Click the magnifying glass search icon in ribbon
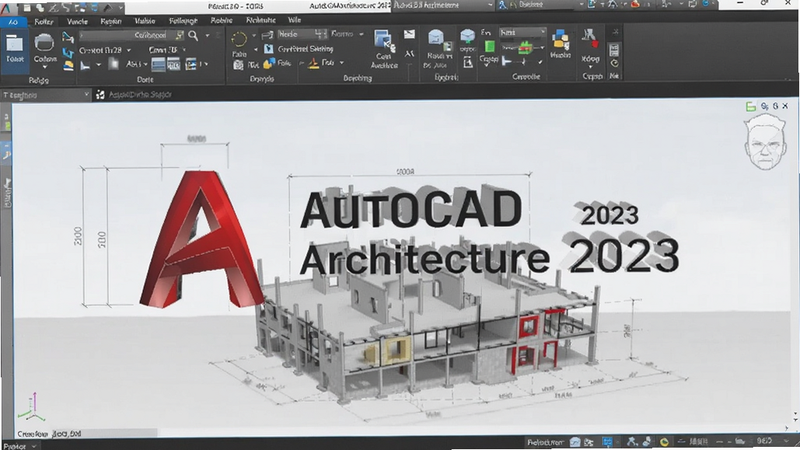Image resolution: width=800 pixels, height=450 pixels. (193, 35)
